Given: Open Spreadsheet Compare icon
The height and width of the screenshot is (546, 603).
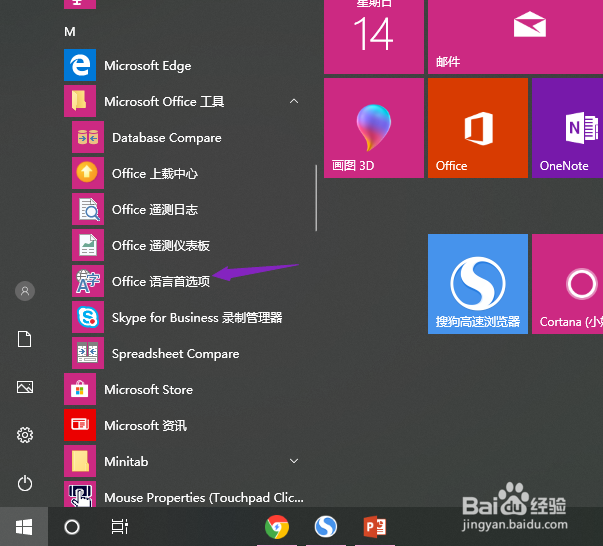Looking at the screenshot, I should pos(88,353).
